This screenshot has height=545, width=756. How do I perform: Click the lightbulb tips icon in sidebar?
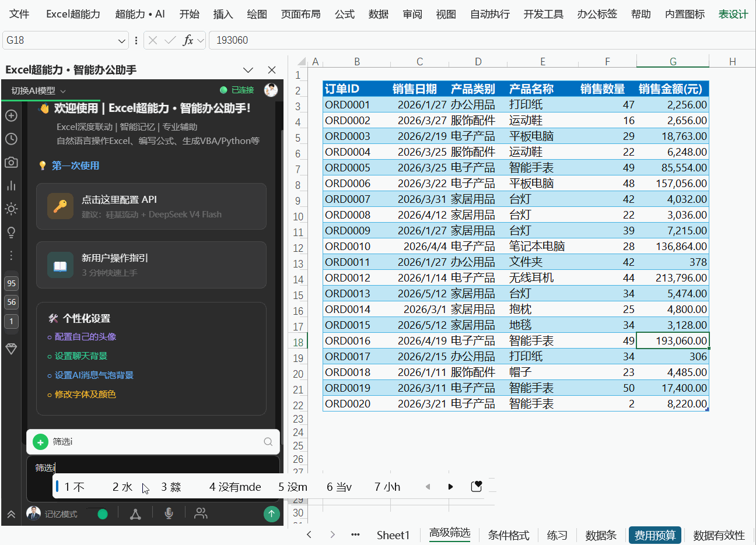point(11,232)
